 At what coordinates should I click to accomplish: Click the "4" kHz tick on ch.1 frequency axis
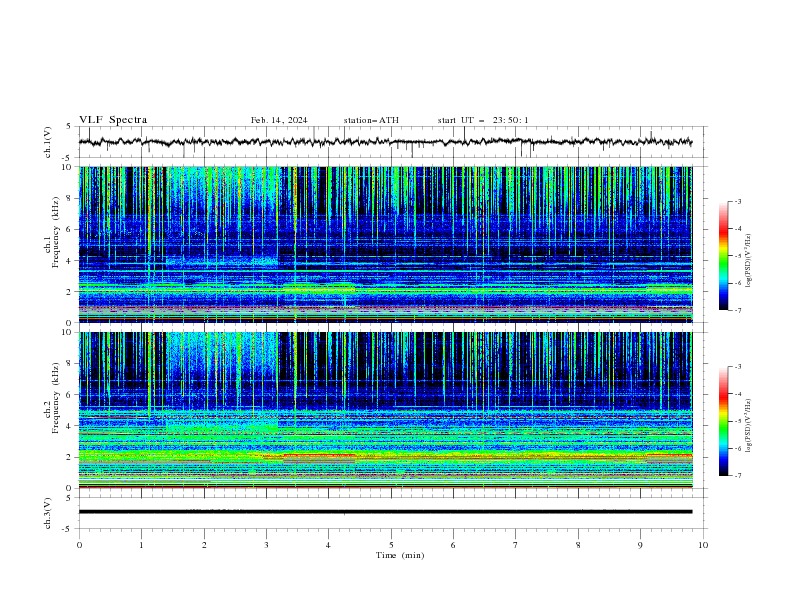pyautogui.click(x=71, y=261)
